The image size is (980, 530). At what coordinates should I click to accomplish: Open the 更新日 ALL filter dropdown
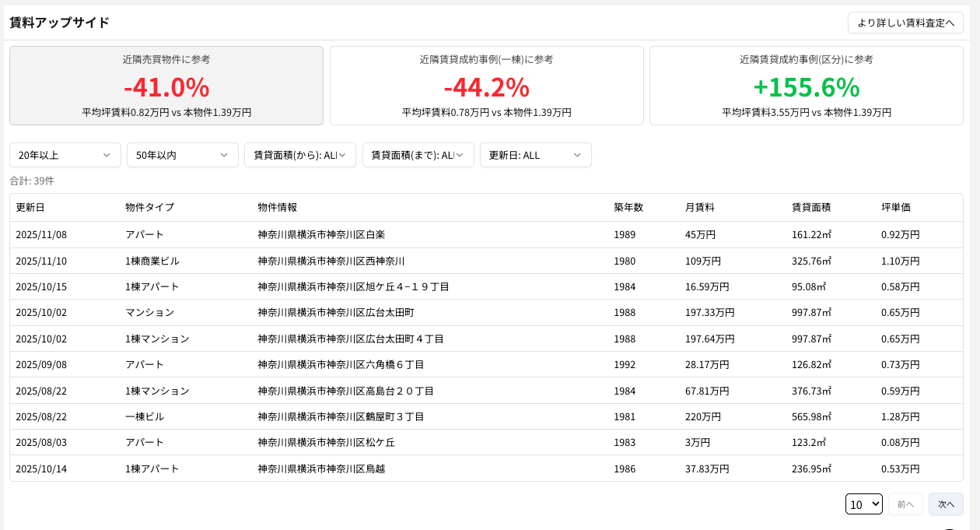coord(535,155)
